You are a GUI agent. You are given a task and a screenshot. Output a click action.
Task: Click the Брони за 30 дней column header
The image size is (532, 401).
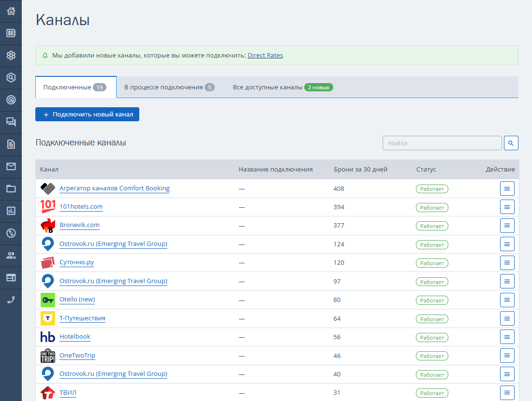[x=360, y=169]
